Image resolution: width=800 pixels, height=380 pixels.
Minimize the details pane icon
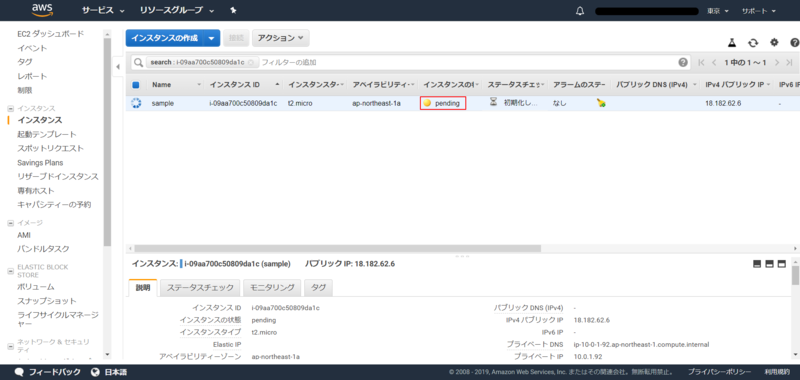pos(757,264)
